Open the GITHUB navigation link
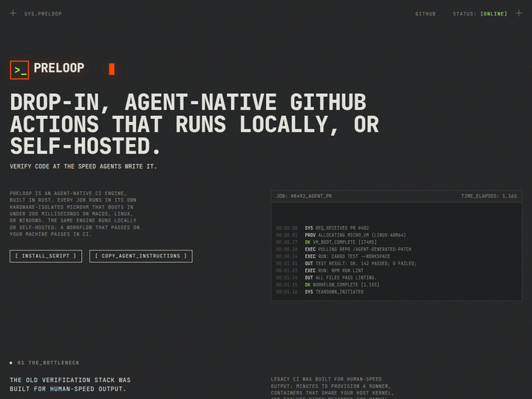The image size is (532, 399). (426, 14)
